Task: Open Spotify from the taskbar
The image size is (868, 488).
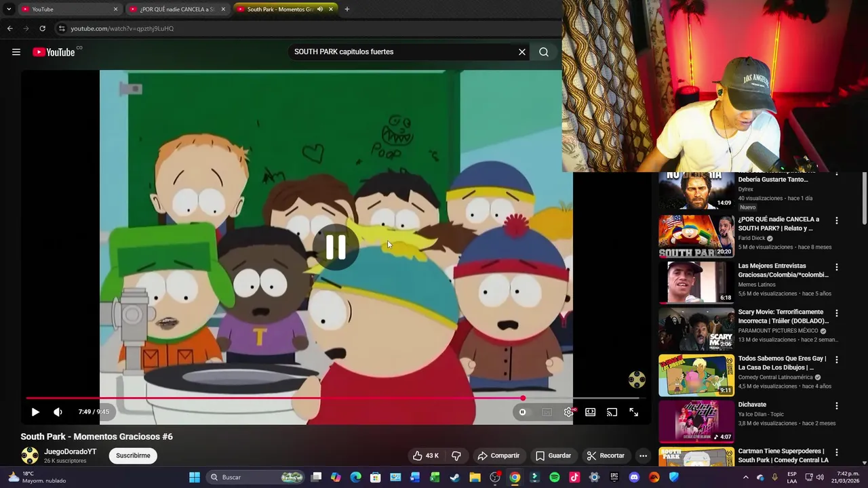Action: point(555,477)
